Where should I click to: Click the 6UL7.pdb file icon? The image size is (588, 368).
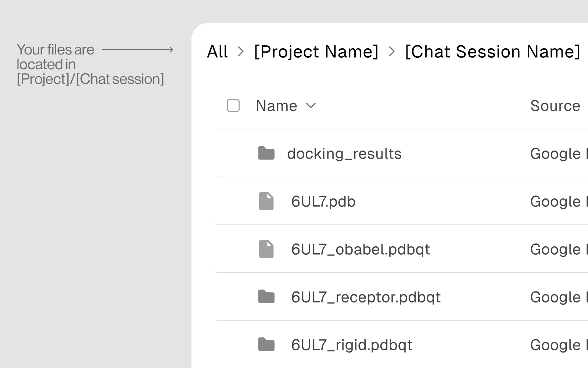click(266, 201)
